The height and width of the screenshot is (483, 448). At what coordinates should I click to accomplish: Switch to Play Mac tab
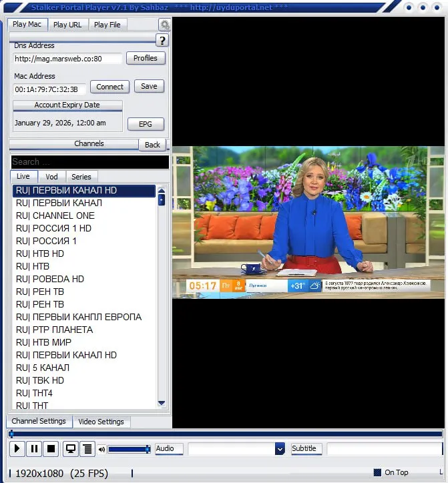[x=27, y=24]
